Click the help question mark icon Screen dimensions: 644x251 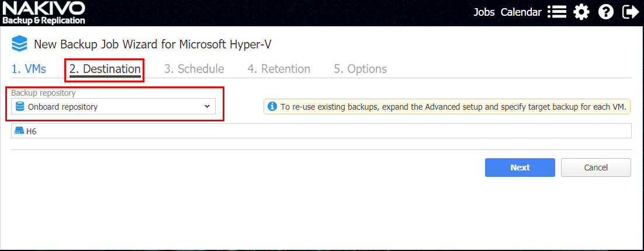606,12
